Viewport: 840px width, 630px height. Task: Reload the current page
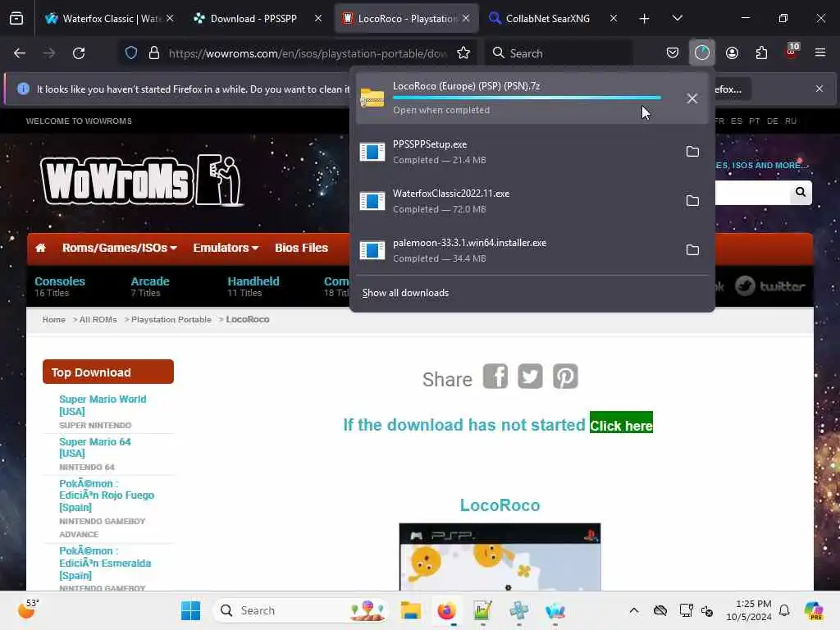[x=79, y=53]
